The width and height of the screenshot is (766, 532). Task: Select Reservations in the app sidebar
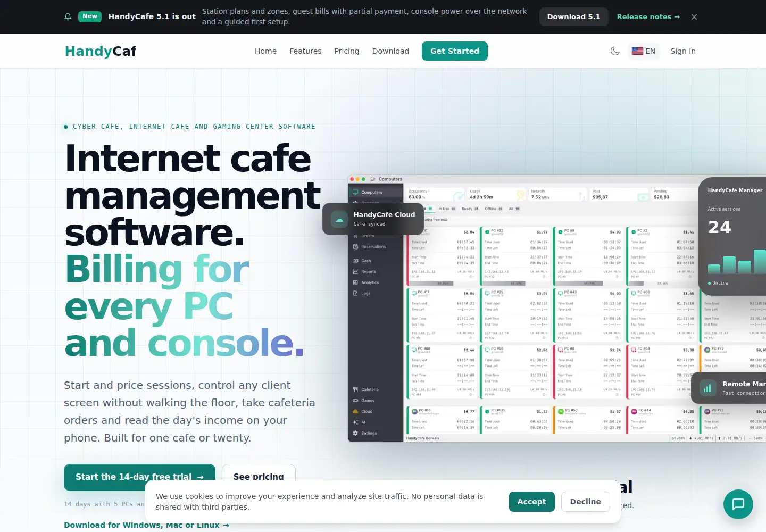pos(376,247)
